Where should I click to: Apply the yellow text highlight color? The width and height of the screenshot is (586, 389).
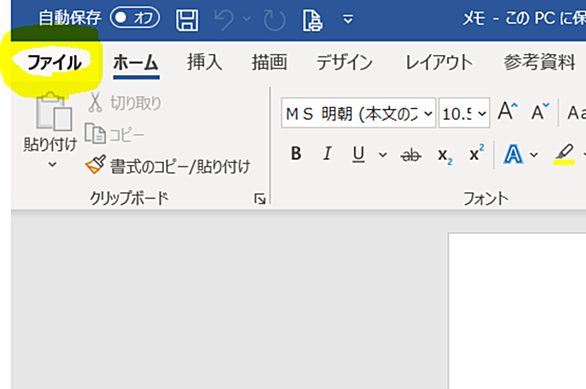(x=564, y=154)
